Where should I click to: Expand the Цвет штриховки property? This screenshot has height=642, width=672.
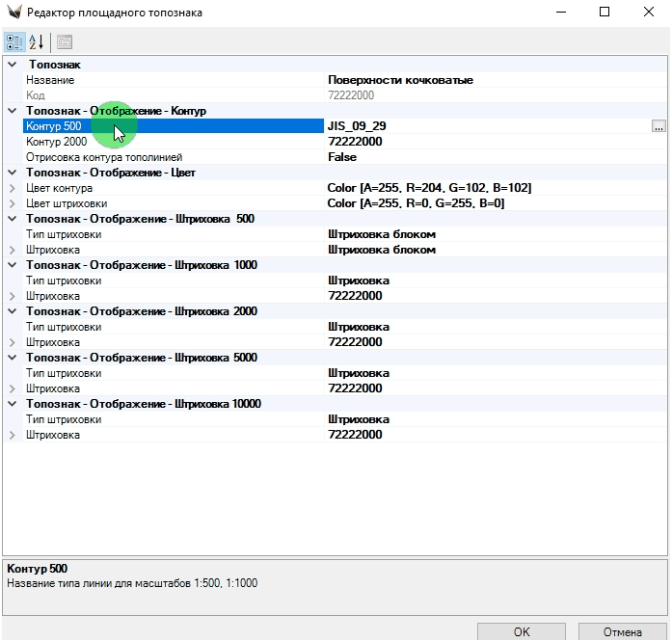pos(12,203)
